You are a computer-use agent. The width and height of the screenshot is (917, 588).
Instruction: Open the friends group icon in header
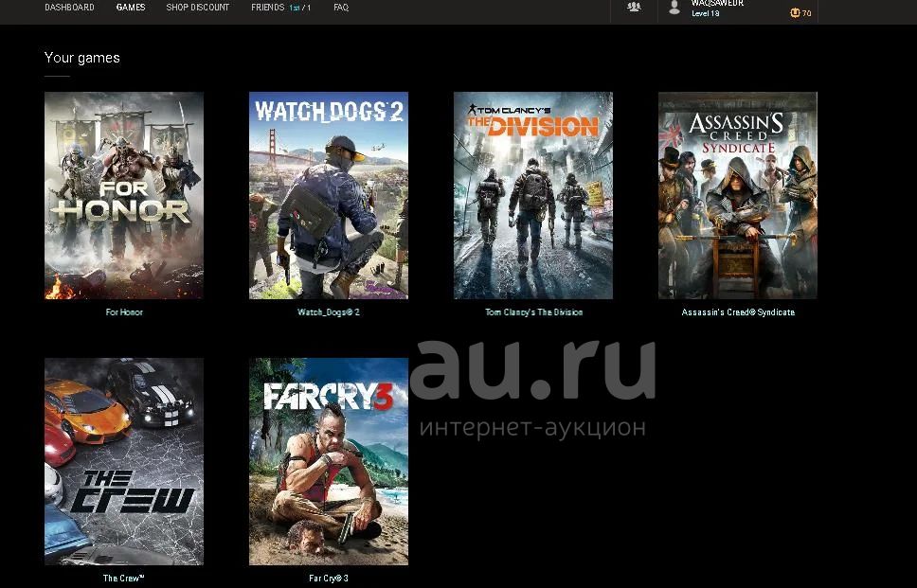tap(634, 7)
